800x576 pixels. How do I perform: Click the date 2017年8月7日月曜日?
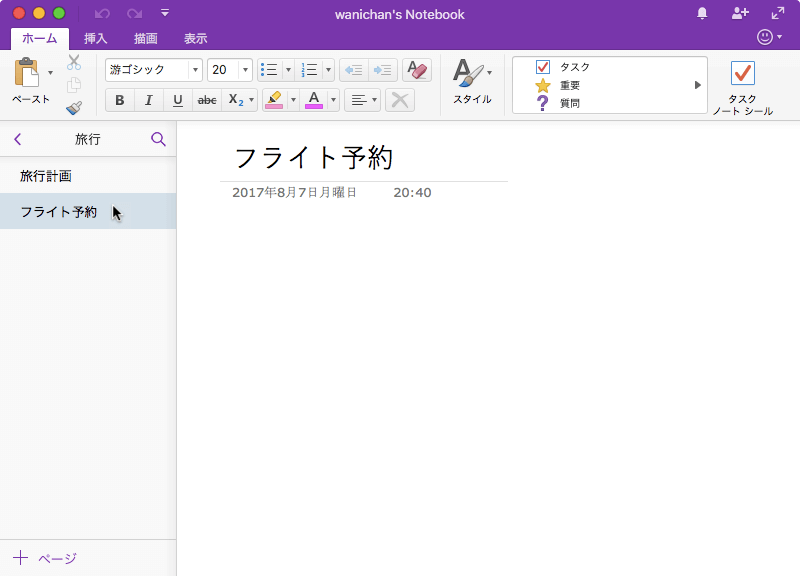[x=294, y=192]
